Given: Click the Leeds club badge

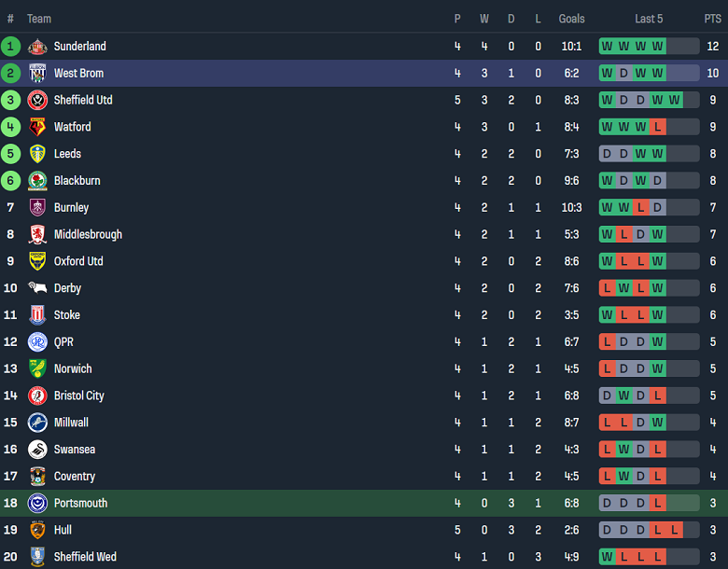Looking at the screenshot, I should click(37, 154).
